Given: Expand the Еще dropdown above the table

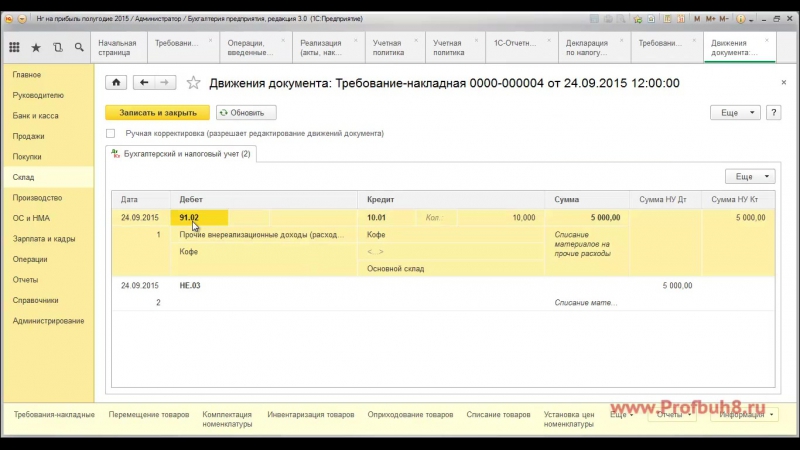Looking at the screenshot, I should coord(750,177).
